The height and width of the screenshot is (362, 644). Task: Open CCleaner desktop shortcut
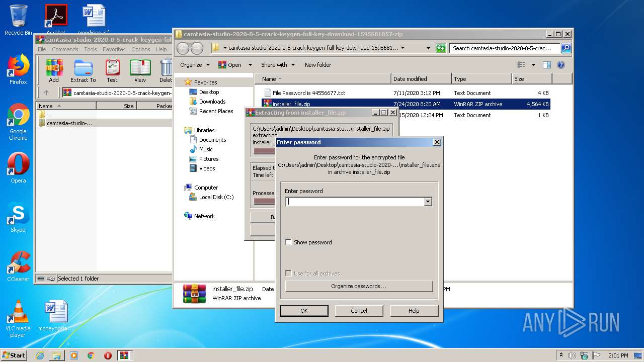point(18,266)
